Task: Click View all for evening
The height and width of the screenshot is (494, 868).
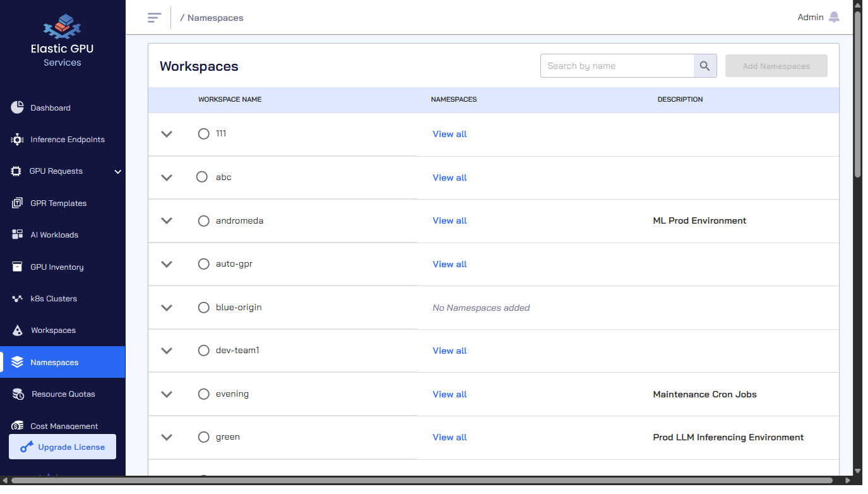Action: (x=449, y=394)
